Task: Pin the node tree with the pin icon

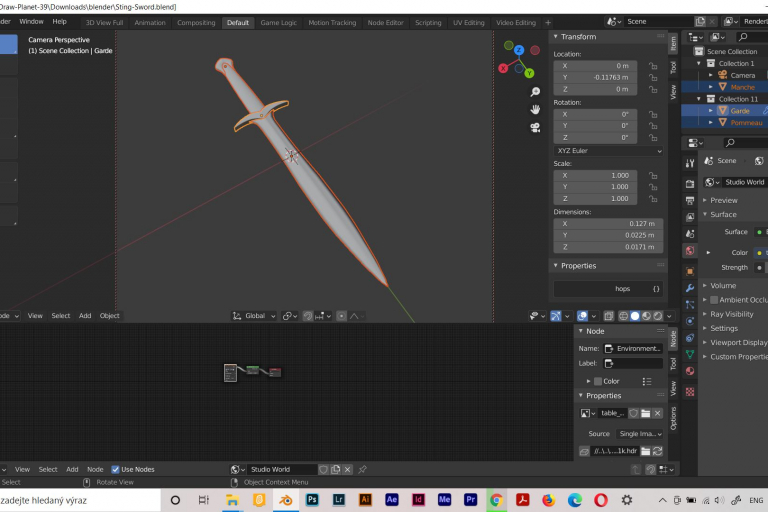Action: coord(362,469)
